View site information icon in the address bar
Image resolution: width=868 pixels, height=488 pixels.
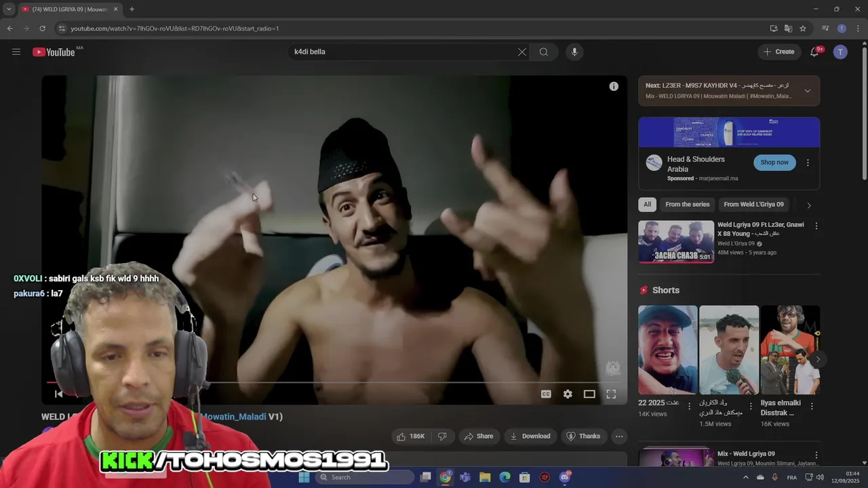coord(62,28)
